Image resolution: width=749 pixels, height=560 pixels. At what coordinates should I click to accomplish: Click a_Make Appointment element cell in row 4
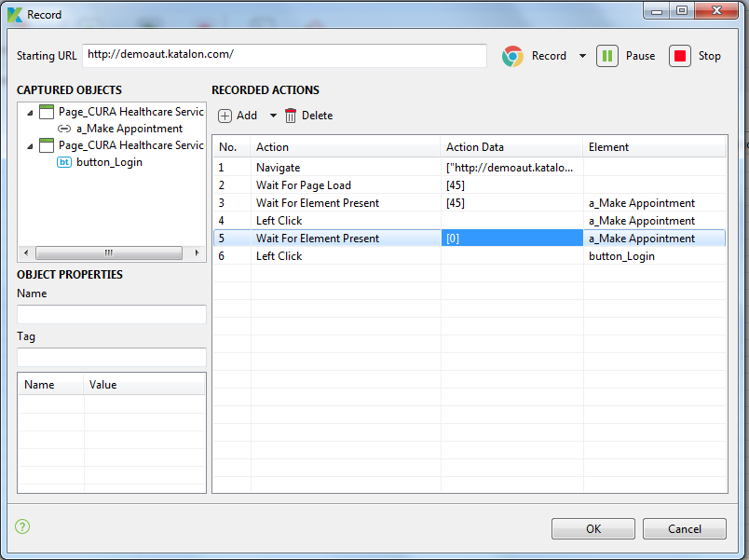click(x=654, y=221)
